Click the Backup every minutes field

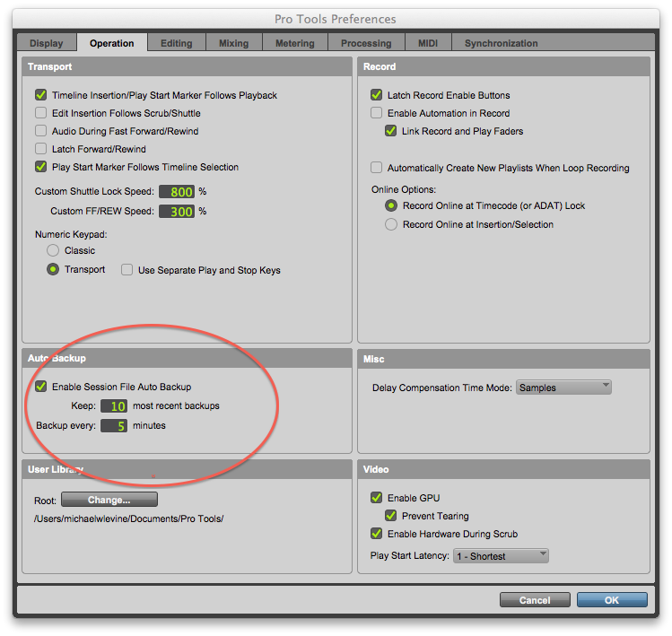coord(114,425)
